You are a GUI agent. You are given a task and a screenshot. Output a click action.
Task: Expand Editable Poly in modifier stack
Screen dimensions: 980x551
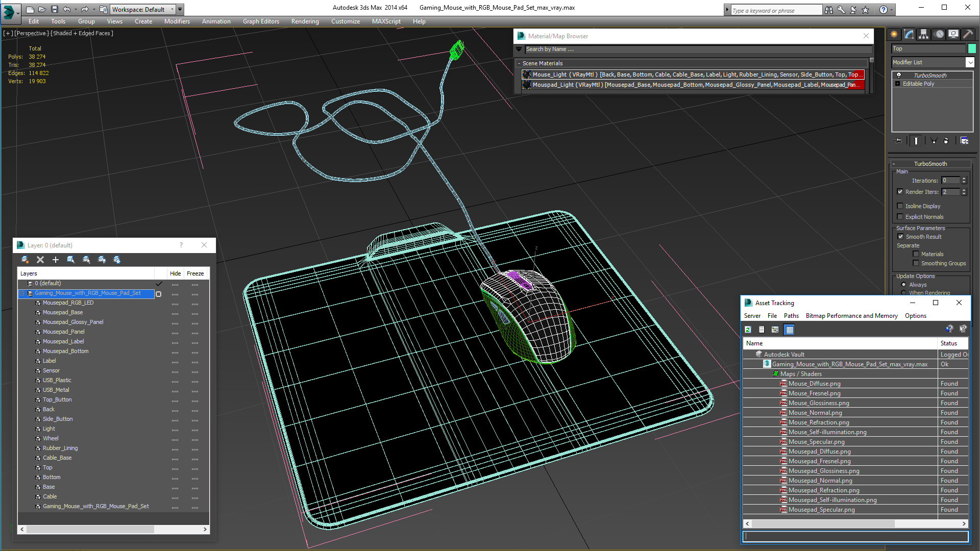897,84
